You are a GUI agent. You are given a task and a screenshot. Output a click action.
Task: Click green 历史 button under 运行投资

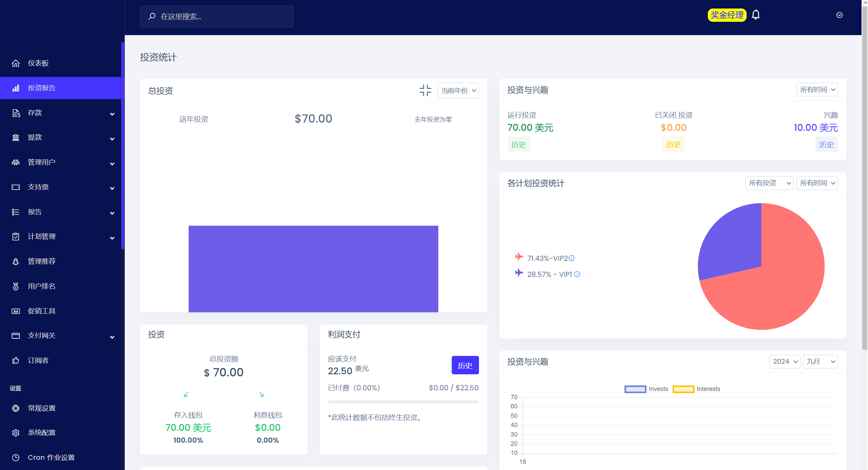pos(519,144)
